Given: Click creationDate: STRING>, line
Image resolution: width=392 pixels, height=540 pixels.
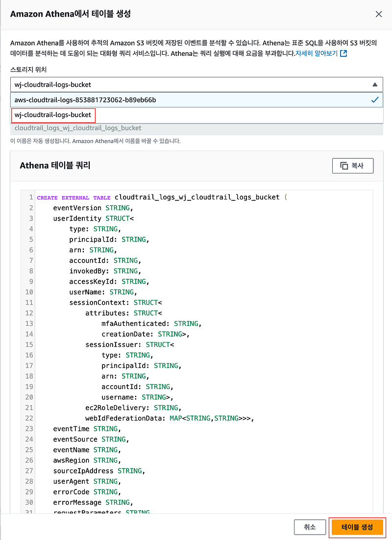Looking at the screenshot, I should pos(146,334).
